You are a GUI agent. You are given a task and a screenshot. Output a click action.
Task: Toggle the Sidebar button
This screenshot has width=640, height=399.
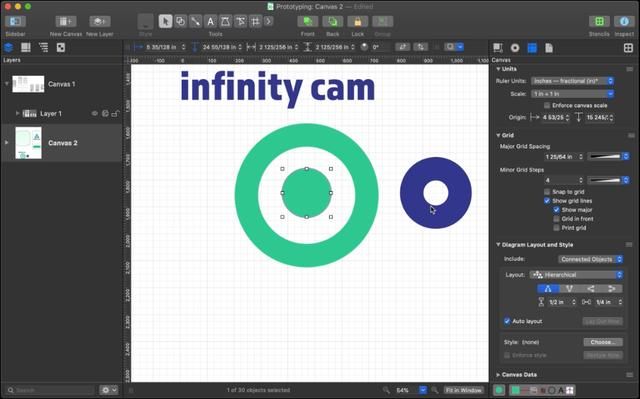[x=16, y=21]
